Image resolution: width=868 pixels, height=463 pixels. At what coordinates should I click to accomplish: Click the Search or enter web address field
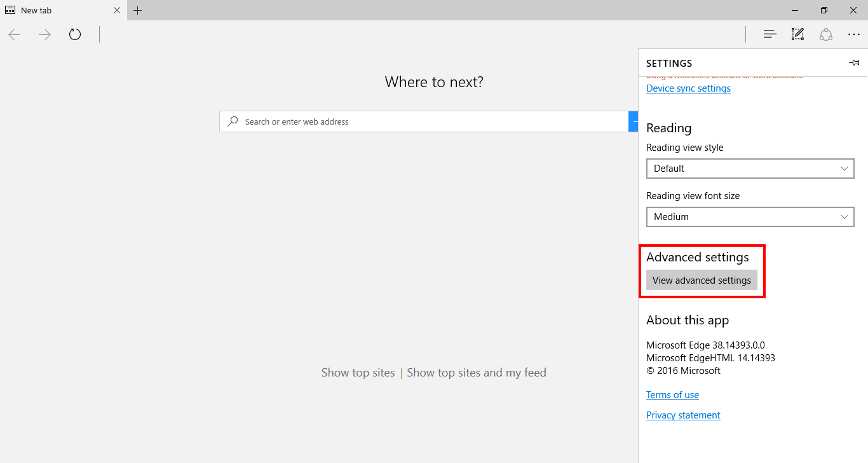click(x=424, y=121)
